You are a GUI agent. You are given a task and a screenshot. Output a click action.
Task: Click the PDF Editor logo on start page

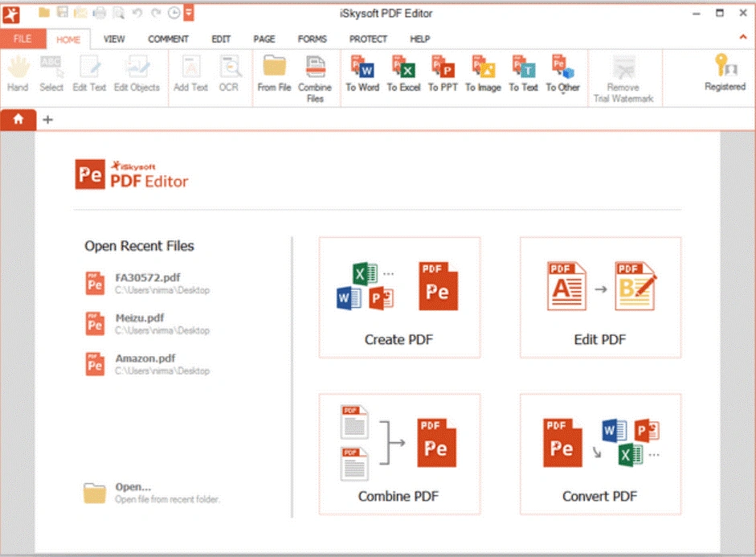[132, 174]
